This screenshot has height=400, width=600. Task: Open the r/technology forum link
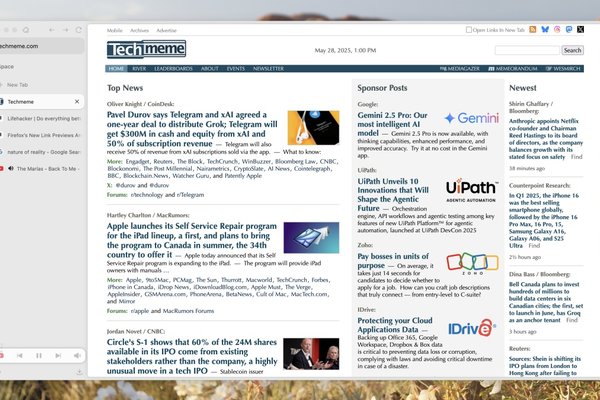tap(147, 194)
